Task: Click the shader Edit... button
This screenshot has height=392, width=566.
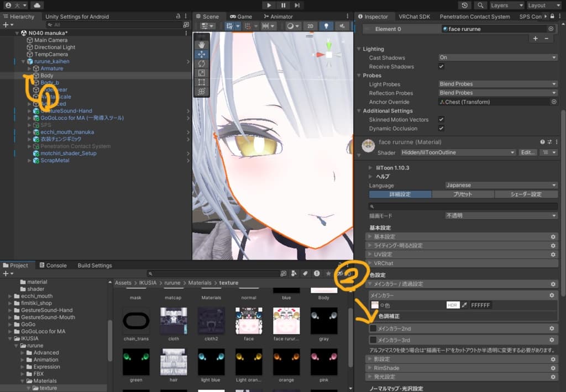Action: 528,152
